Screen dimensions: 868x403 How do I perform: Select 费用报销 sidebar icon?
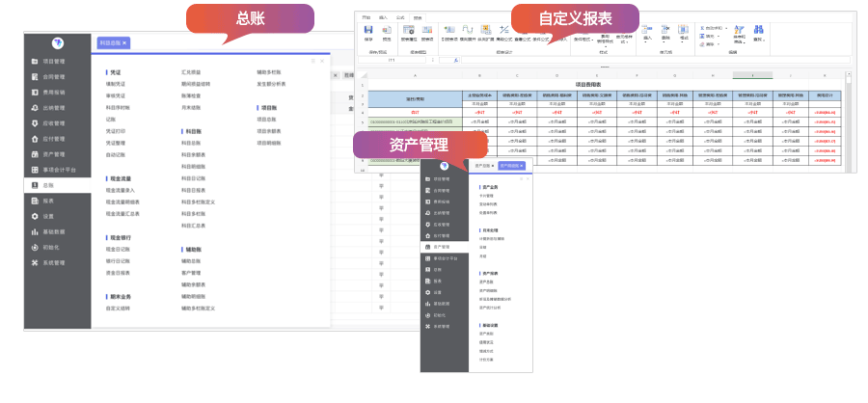click(x=35, y=92)
